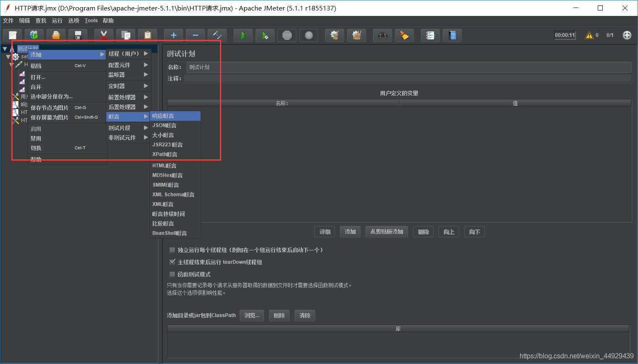Start the test with the green play icon
The height and width of the screenshot is (364, 638).
point(243,36)
